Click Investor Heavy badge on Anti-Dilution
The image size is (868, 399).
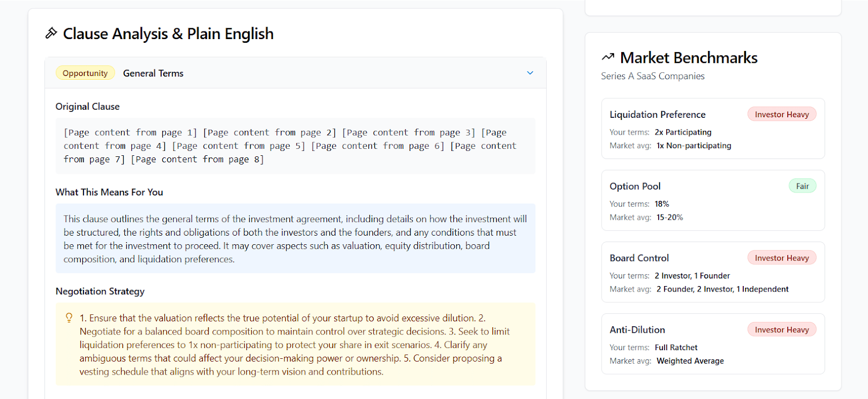tap(781, 330)
